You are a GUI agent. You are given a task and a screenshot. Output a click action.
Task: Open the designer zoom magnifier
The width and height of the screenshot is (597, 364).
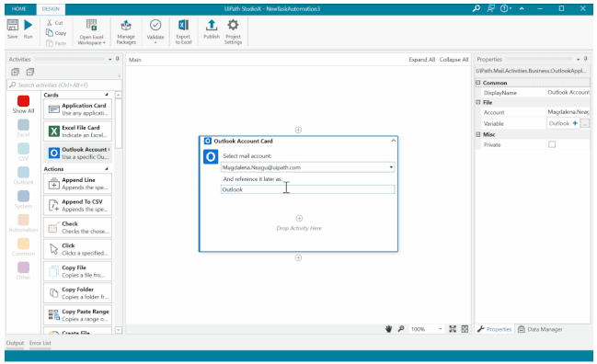click(x=401, y=329)
